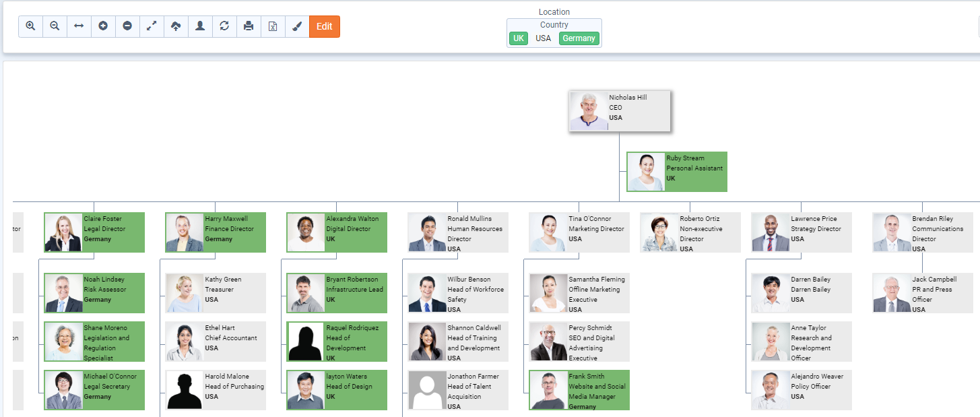The image size is (980, 417).
Task: Select Frank Smith's green Germany card
Action: [x=579, y=390]
